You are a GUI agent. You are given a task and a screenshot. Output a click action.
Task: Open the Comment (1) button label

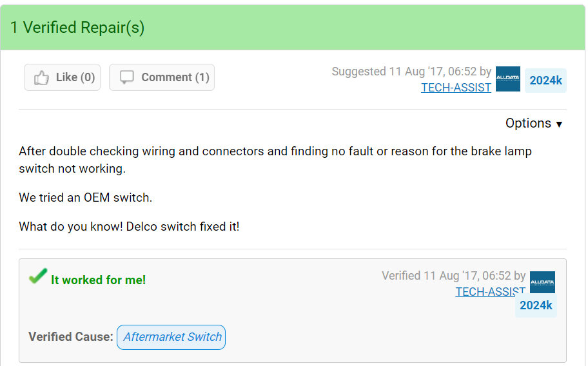[175, 77]
